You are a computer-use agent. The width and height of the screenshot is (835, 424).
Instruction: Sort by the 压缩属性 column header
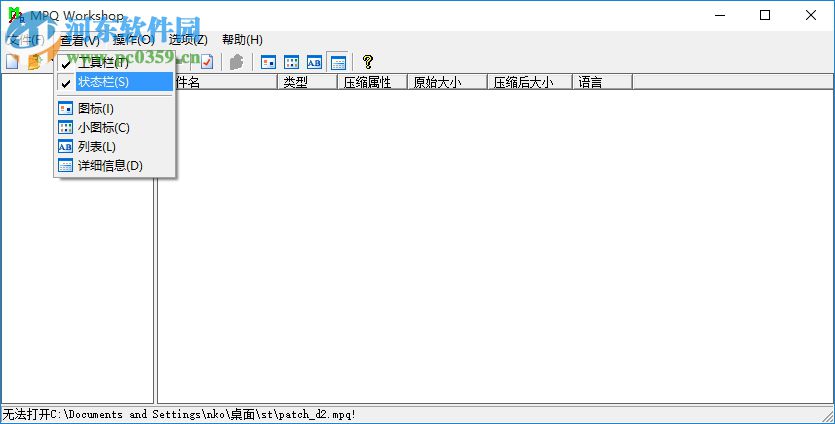pos(372,82)
